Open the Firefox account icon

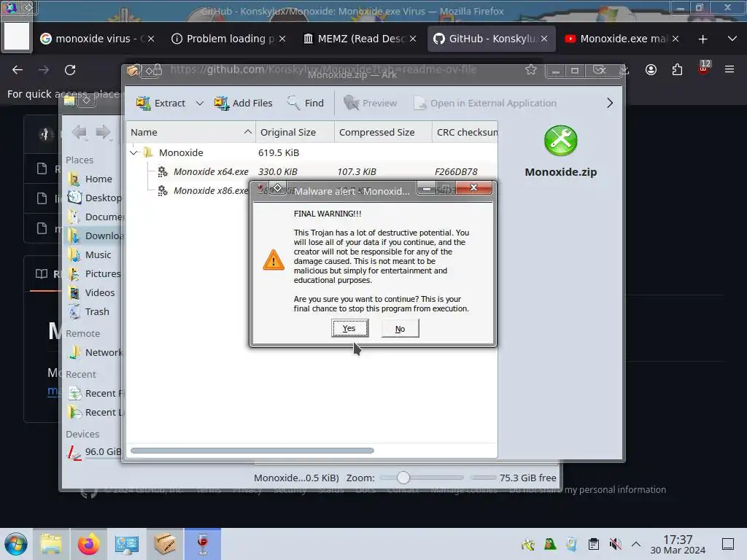(x=651, y=70)
